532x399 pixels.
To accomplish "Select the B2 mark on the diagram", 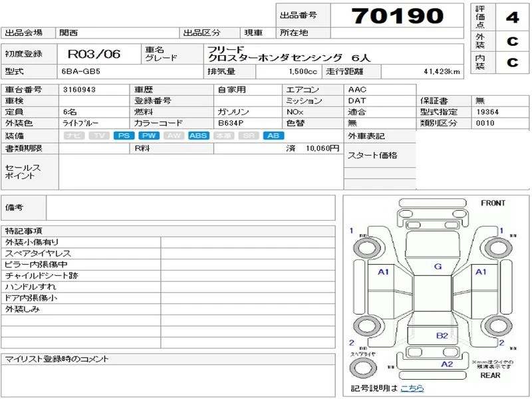I will (442, 336).
